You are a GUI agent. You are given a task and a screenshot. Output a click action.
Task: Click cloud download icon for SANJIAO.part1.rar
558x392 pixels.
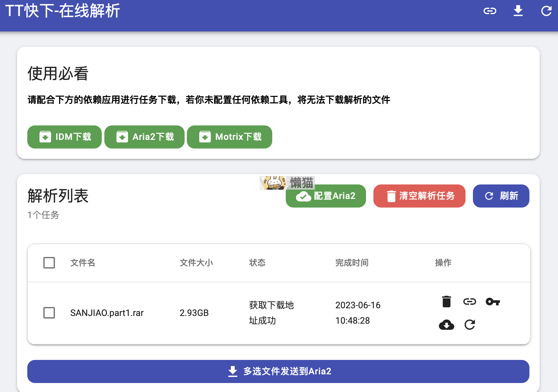[x=446, y=325]
